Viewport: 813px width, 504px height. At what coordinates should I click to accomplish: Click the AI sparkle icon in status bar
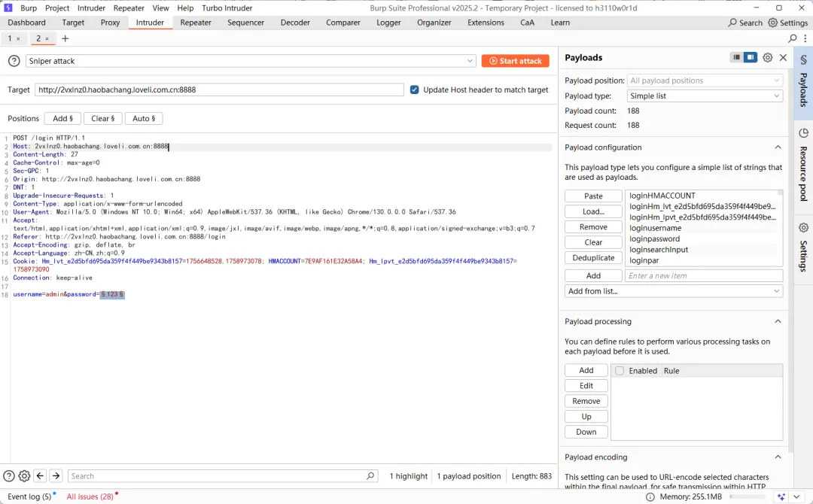point(781,496)
